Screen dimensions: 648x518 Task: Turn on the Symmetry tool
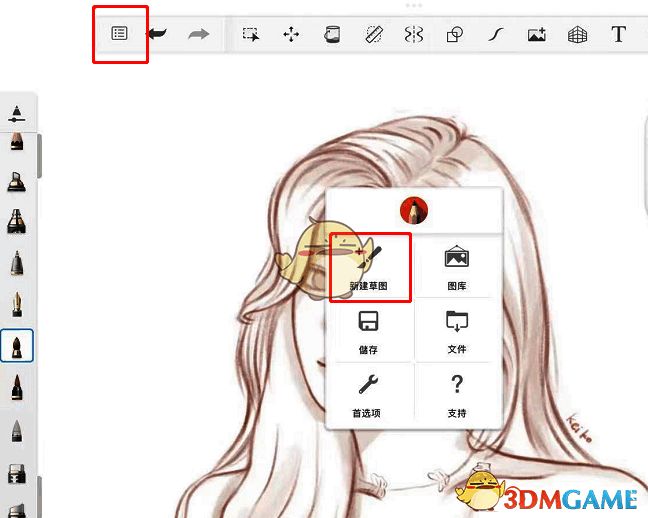point(414,34)
